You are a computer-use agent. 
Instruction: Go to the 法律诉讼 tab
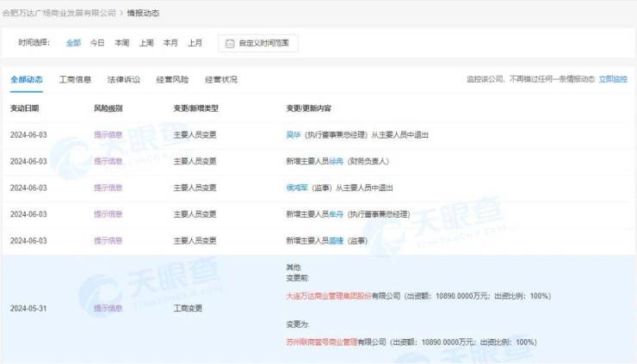123,79
